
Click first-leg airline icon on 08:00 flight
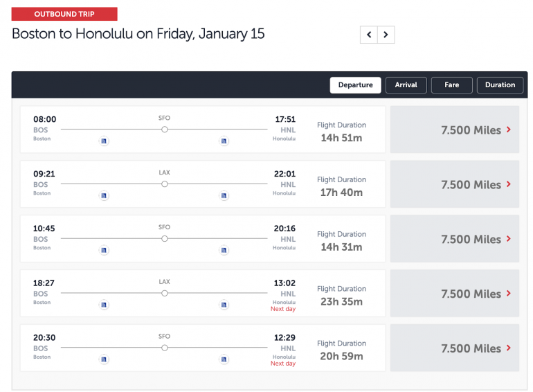click(x=105, y=141)
